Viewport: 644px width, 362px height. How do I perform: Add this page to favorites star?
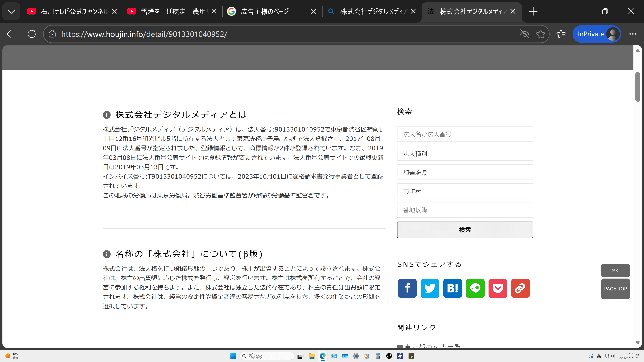pos(540,34)
